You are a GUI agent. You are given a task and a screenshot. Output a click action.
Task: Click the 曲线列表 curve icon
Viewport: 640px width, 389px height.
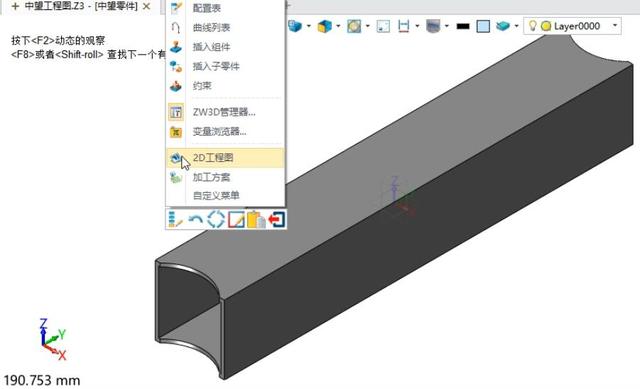[176, 27]
